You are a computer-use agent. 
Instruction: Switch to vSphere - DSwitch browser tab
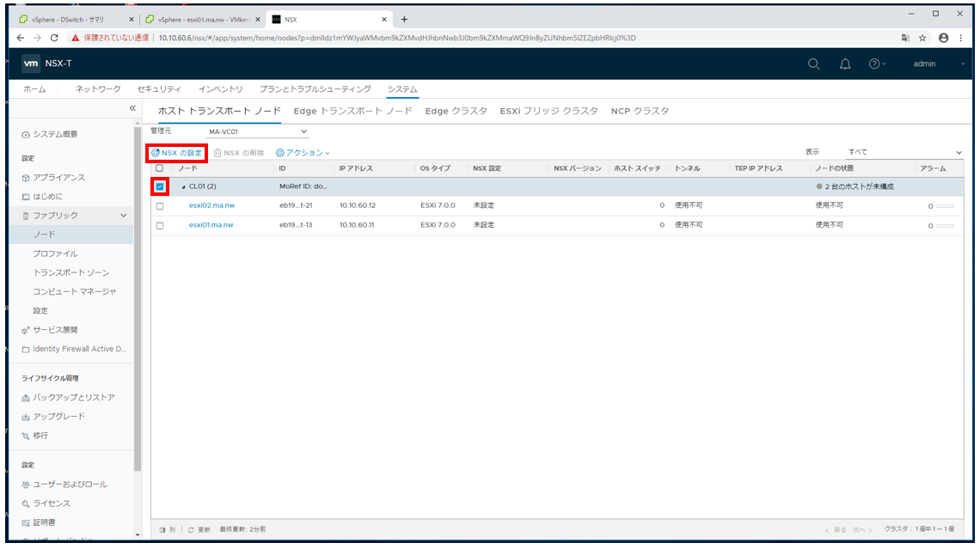75,20
